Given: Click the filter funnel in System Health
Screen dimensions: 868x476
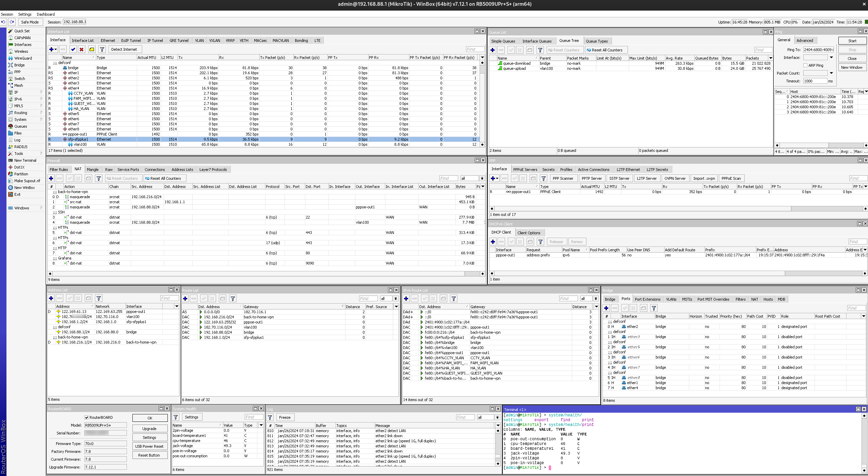Looking at the screenshot, I should [x=176, y=417].
